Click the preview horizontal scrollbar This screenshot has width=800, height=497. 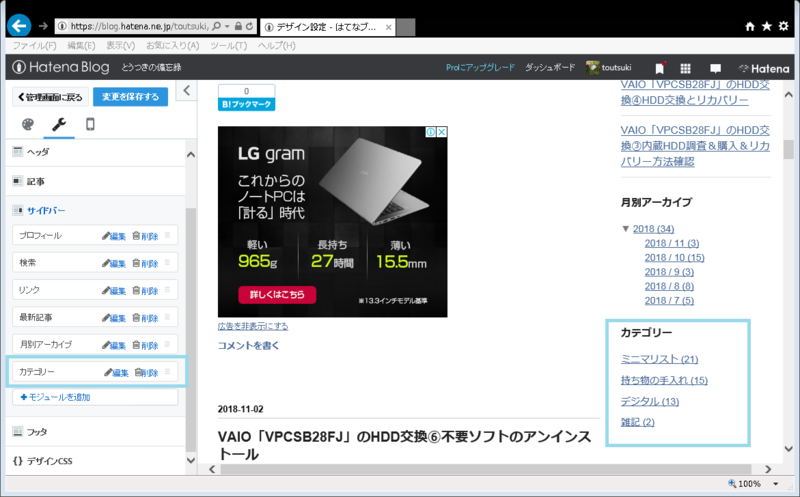pyautogui.click(x=486, y=469)
